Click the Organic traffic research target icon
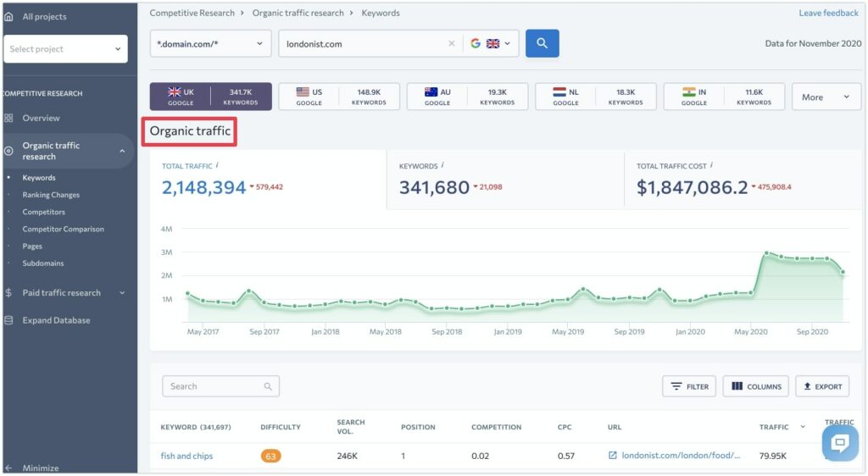 [8, 151]
